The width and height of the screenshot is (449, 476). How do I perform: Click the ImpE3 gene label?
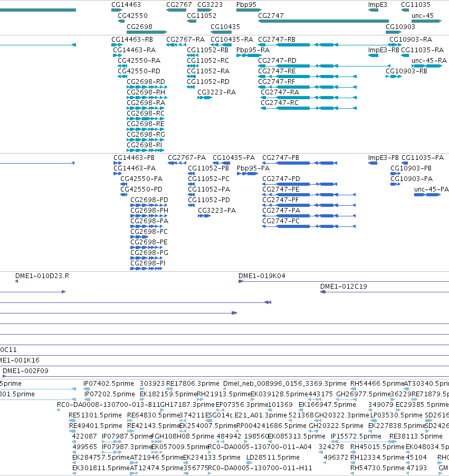tap(377, 5)
